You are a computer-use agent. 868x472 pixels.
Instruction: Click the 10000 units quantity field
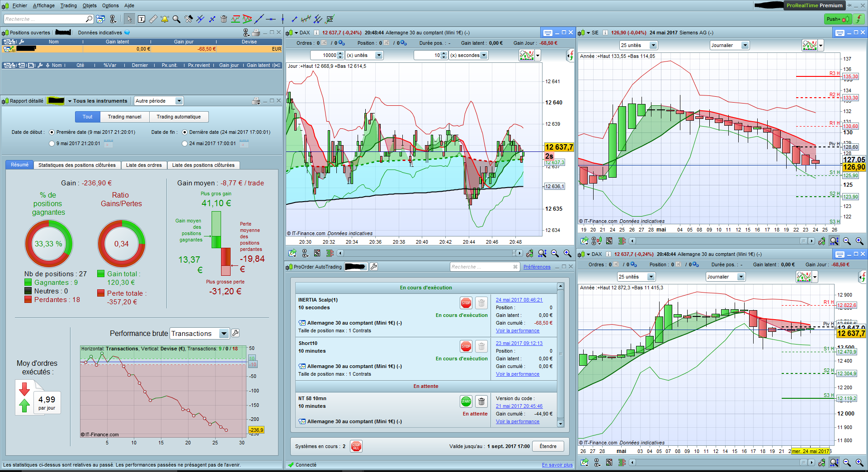click(x=328, y=55)
